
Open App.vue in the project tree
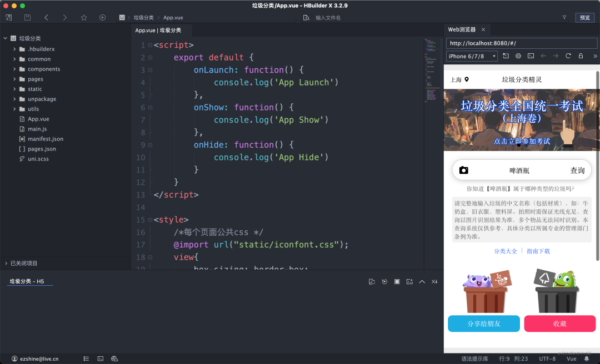tap(38, 119)
